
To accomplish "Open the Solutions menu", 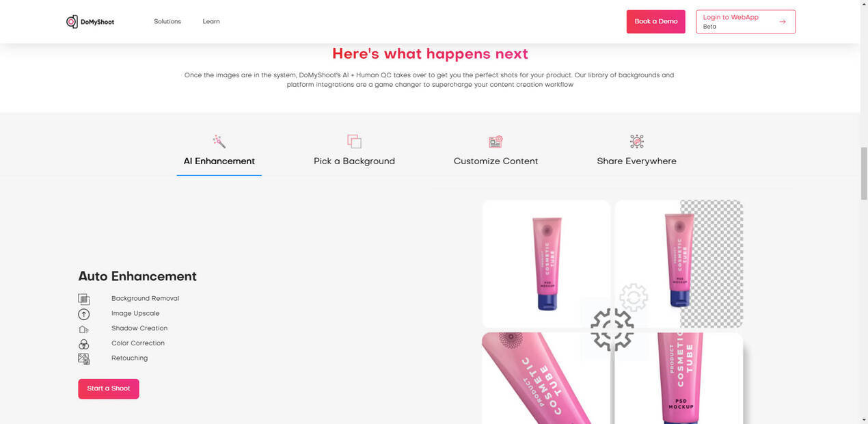I will pyautogui.click(x=167, y=22).
